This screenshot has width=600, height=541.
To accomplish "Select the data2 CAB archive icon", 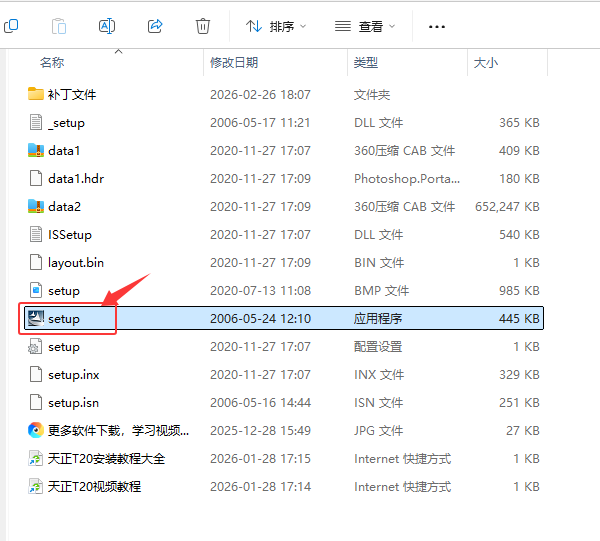I will click(36, 206).
